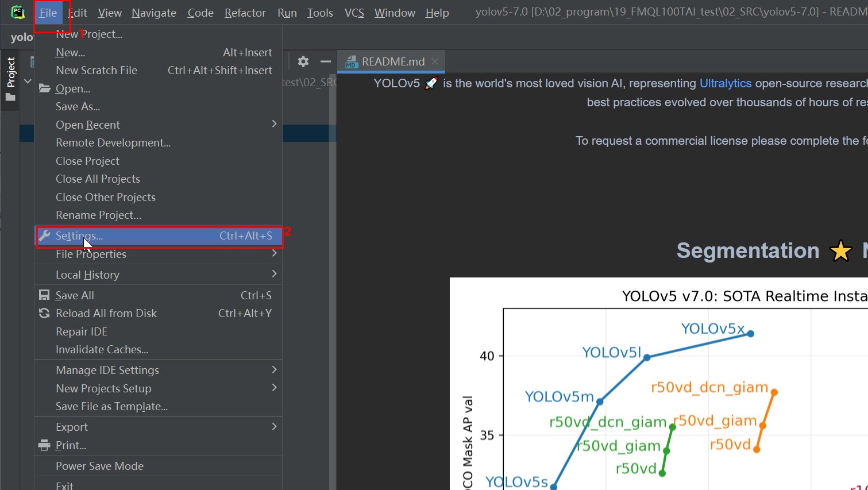
Task: Open the Project tool window sidebar folder icon
Action: [x=10, y=98]
